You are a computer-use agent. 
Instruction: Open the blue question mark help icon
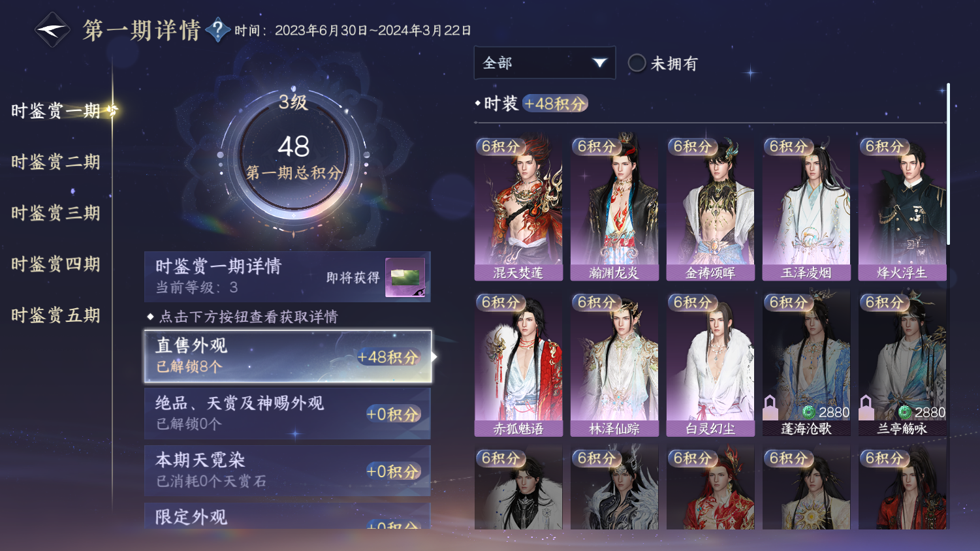217,30
